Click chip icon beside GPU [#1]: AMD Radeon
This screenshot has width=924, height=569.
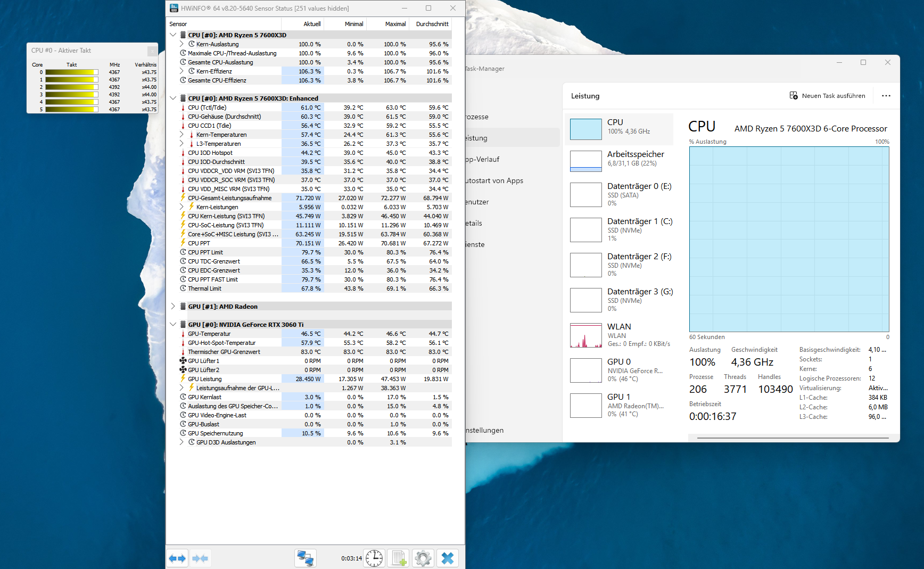(x=183, y=307)
